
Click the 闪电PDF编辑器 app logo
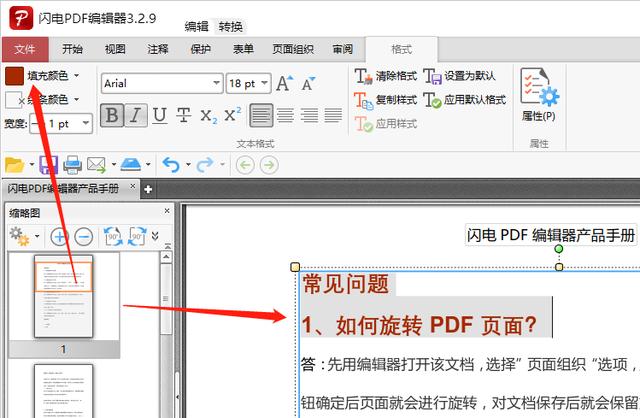point(21,18)
